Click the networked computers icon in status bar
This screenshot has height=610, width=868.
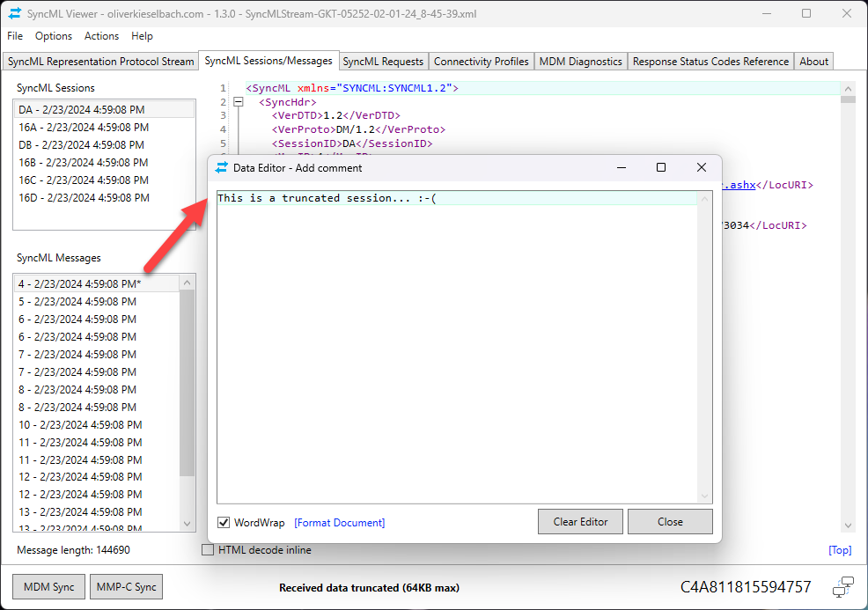pyautogui.click(x=842, y=586)
